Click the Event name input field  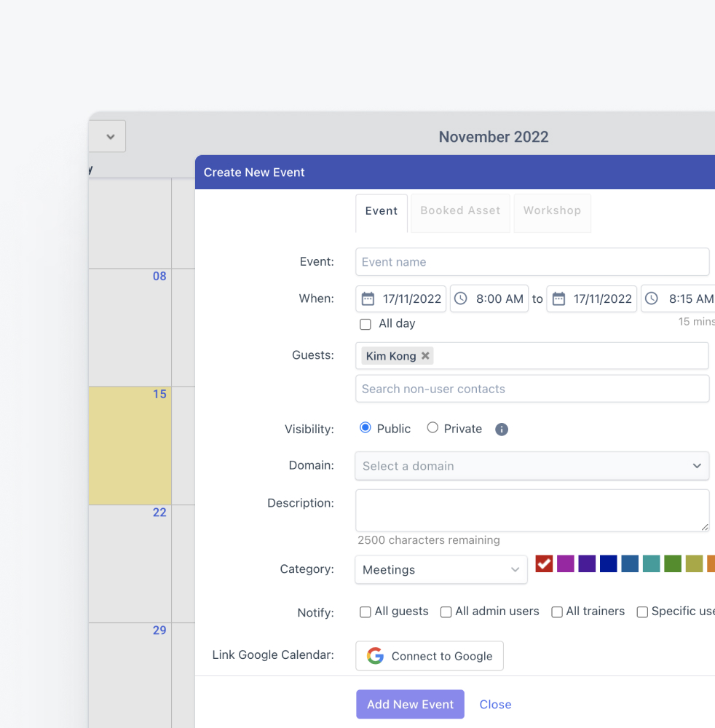[532, 261]
